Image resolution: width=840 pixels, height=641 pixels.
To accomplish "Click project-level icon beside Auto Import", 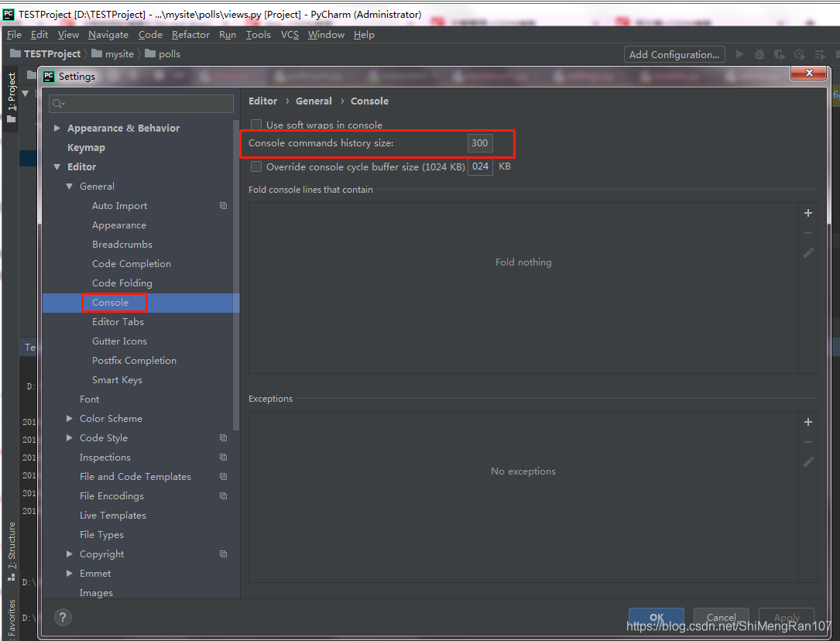I will 224,206.
